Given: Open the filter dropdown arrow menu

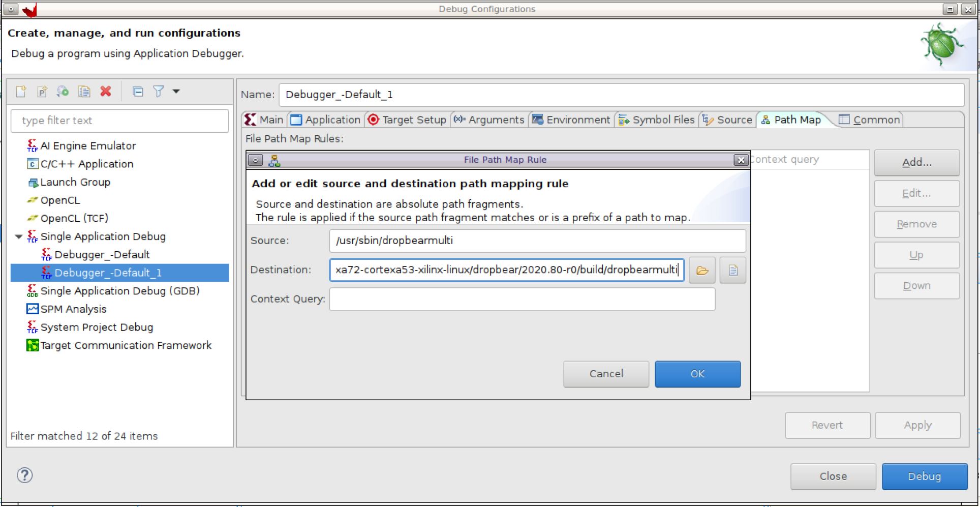Looking at the screenshot, I should point(176,92).
